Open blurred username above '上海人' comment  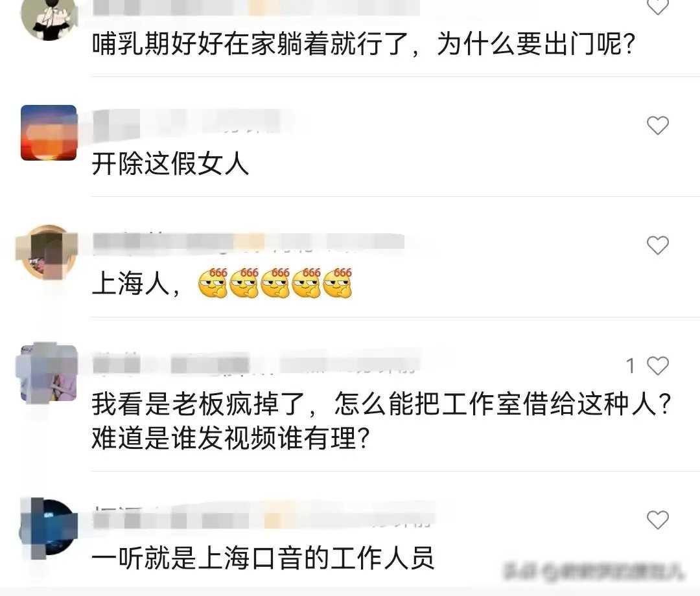click(x=248, y=242)
